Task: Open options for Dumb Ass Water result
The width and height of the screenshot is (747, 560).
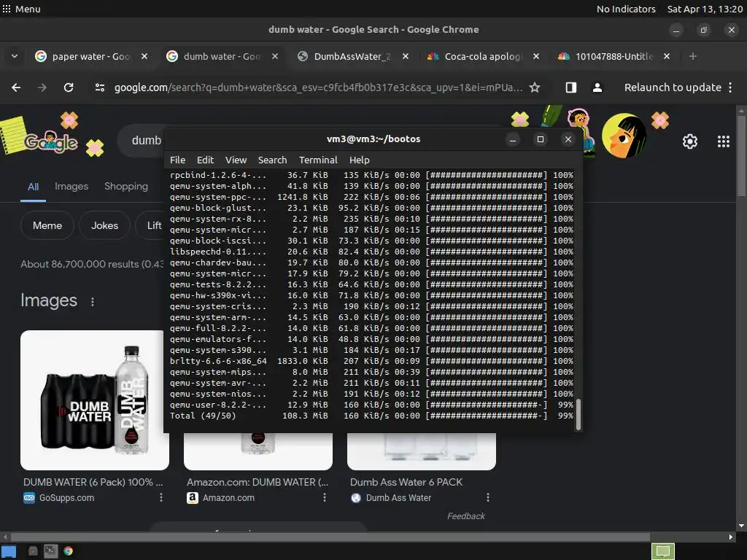Action: [488, 497]
